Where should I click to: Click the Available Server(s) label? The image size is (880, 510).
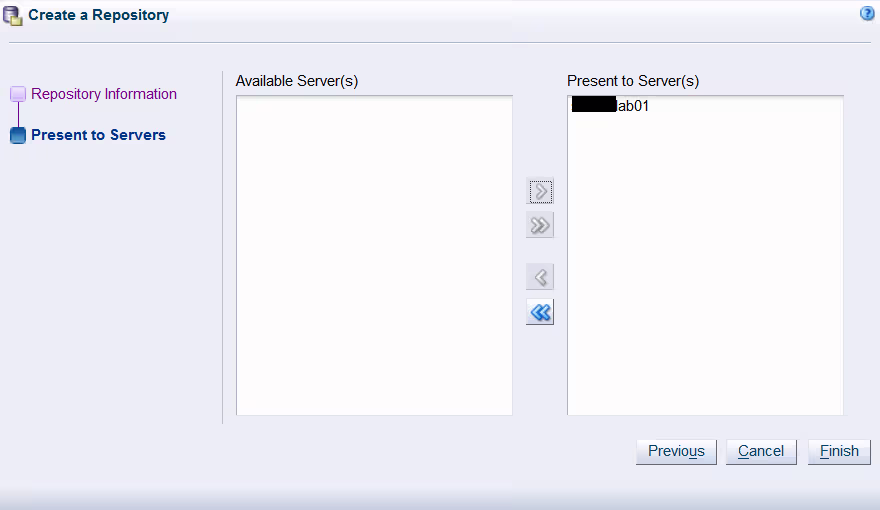[297, 81]
